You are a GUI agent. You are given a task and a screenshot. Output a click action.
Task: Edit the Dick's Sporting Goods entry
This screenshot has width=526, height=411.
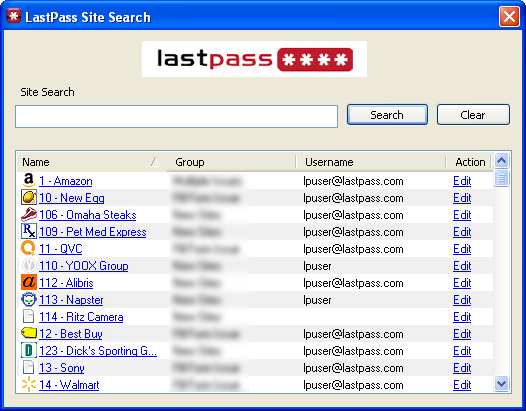(462, 351)
